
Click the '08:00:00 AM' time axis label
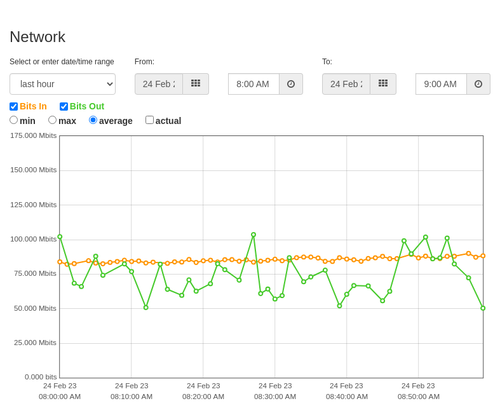click(x=60, y=397)
